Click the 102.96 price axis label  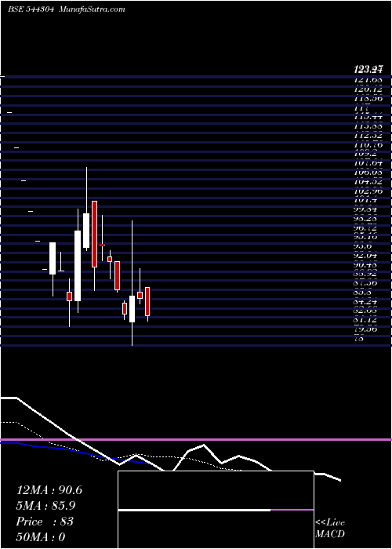368,191
